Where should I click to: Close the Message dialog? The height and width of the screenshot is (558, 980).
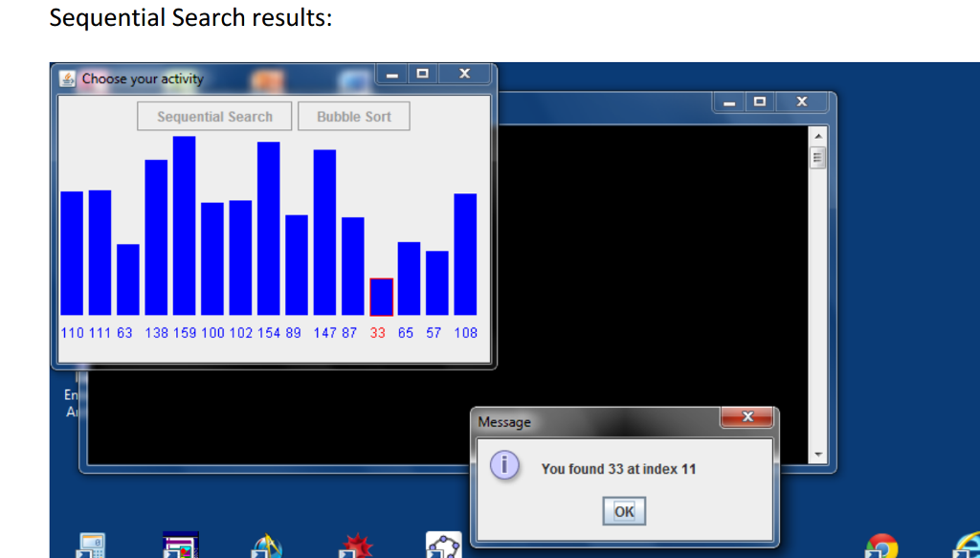(746, 416)
